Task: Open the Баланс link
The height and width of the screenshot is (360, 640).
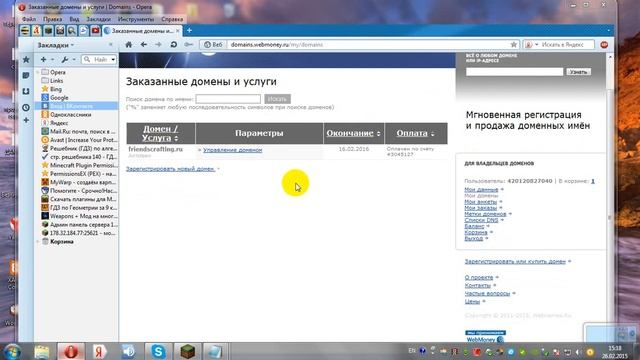Action: click(x=474, y=226)
